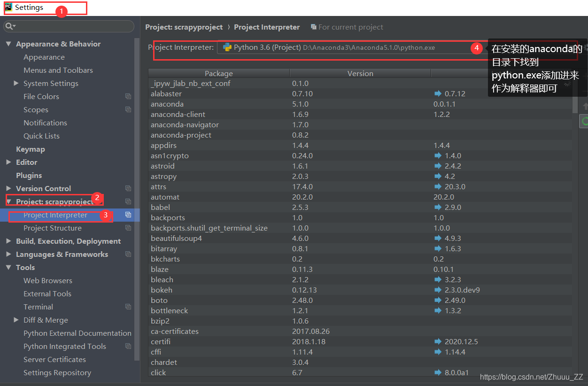
Task: Open Menus and Toolbars settings
Action: pos(58,70)
